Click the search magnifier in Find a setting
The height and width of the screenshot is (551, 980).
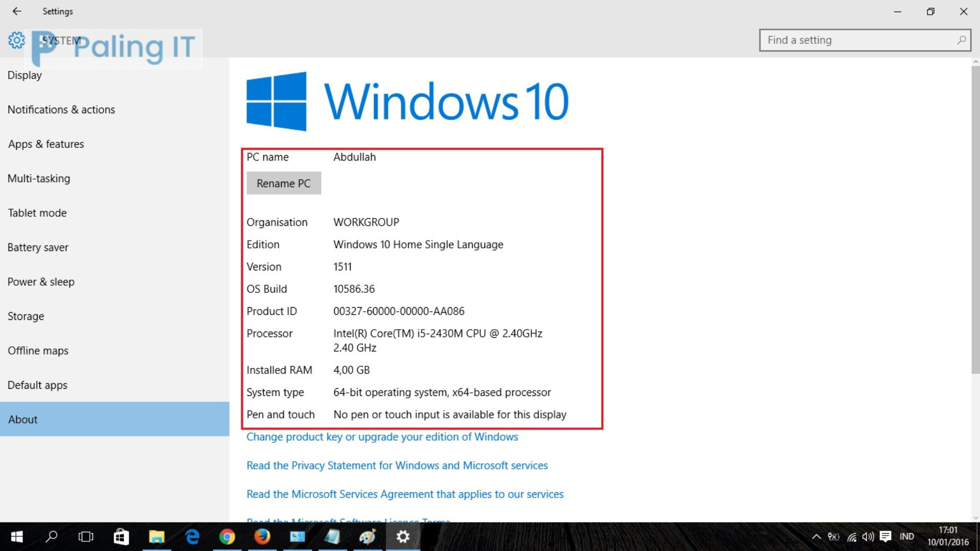(x=961, y=40)
